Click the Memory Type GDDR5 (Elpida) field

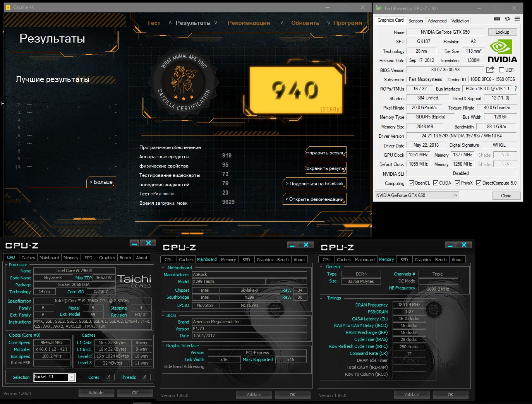click(431, 117)
